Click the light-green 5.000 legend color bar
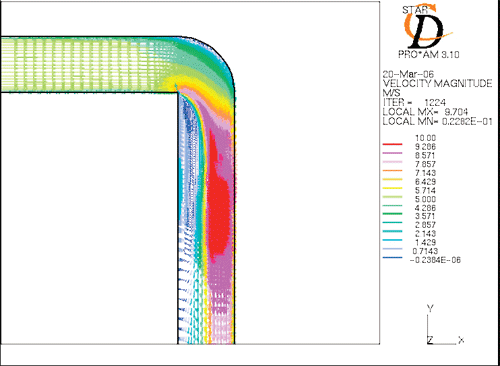 point(392,197)
